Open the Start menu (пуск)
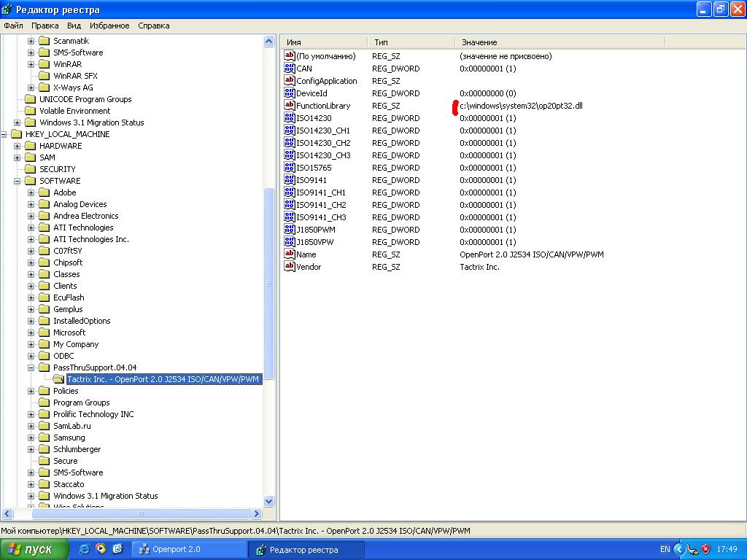Viewport: 747px width, 560px height. click(x=34, y=549)
